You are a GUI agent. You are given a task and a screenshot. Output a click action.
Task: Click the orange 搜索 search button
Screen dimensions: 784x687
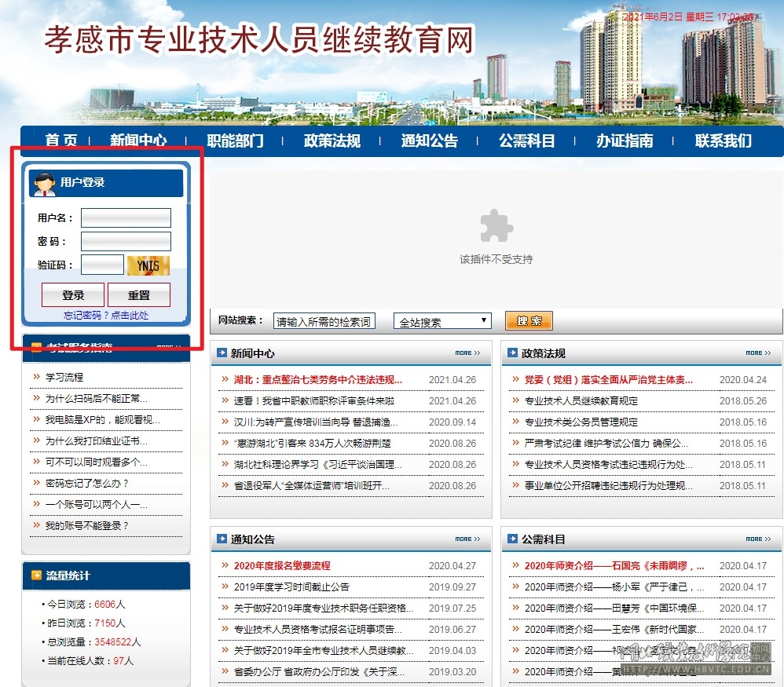point(529,321)
